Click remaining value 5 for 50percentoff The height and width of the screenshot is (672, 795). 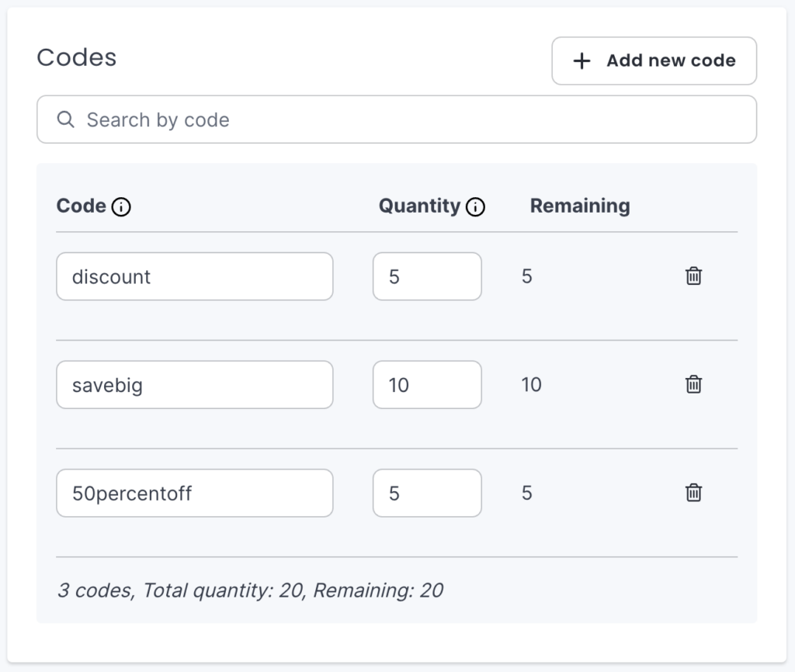click(527, 493)
